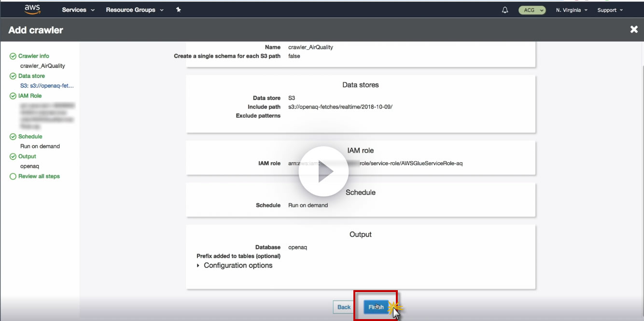Viewport: 644px width, 321px height.
Task: Click crawler_AirQuality in the sidebar
Action: coord(42,66)
